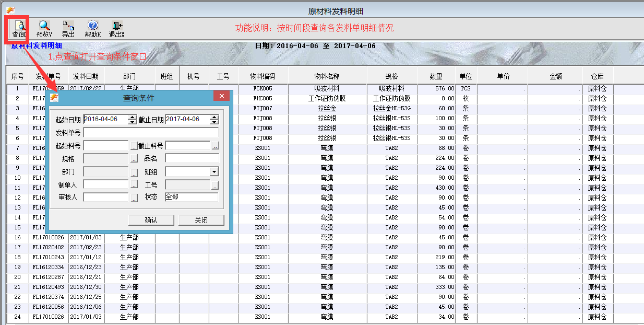Click the app icon in the main title bar
Viewport: 644px width, 325px height.
[10, 10]
